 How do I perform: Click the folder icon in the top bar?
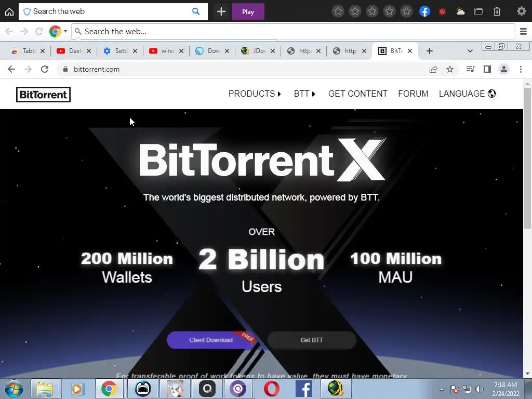[x=478, y=11]
